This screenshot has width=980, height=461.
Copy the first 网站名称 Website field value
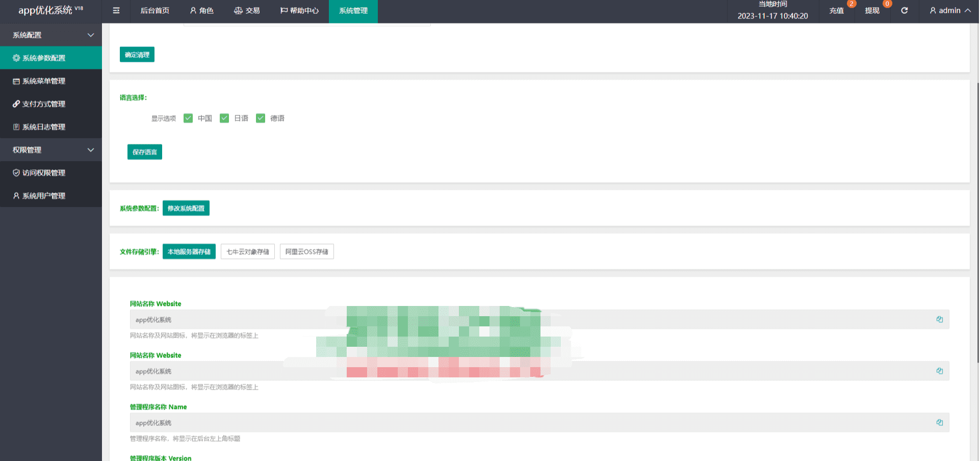(x=939, y=320)
